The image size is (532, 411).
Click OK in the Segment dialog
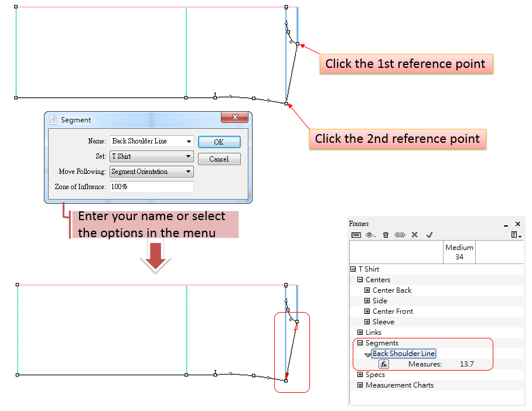(219, 142)
